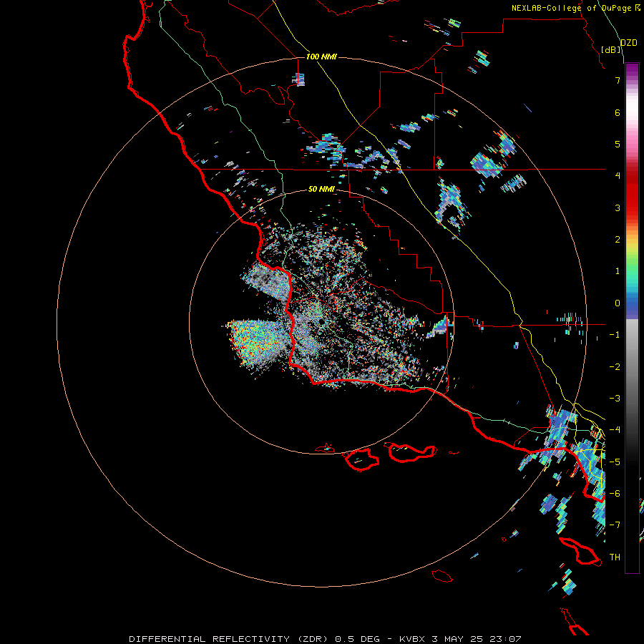Image resolution: width=644 pixels, height=644 pixels.
Task: Click the -3 dB value on color scale
Action: pyautogui.click(x=615, y=399)
